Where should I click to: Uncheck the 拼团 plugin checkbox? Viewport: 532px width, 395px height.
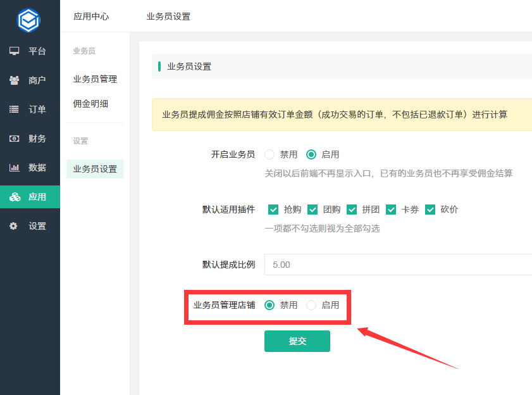[x=352, y=210]
